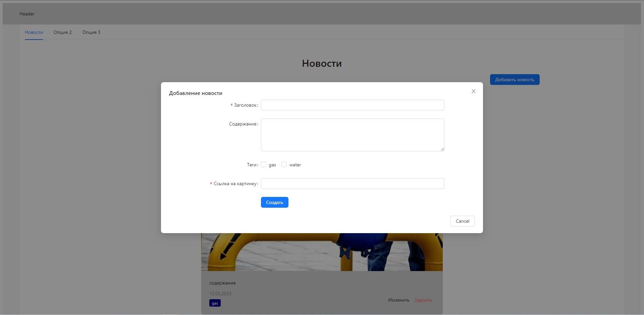This screenshot has width=644, height=315.
Task: Click the Создать button
Action: click(x=274, y=202)
